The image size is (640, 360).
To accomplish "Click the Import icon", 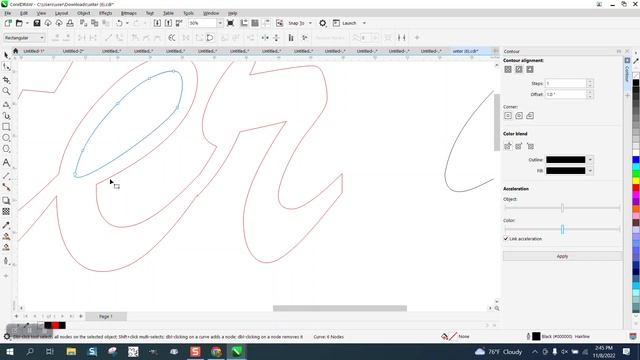I will 157,23.
